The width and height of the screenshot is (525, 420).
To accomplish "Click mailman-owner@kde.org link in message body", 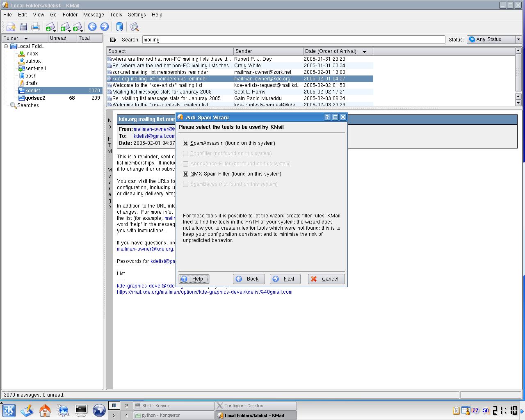I will 145,249.
